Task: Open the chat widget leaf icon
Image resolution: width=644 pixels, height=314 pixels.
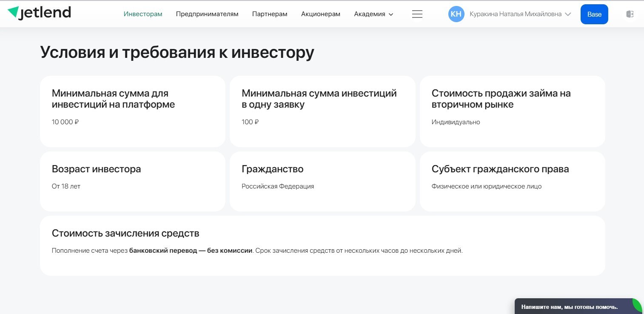Action: pyautogui.click(x=636, y=306)
